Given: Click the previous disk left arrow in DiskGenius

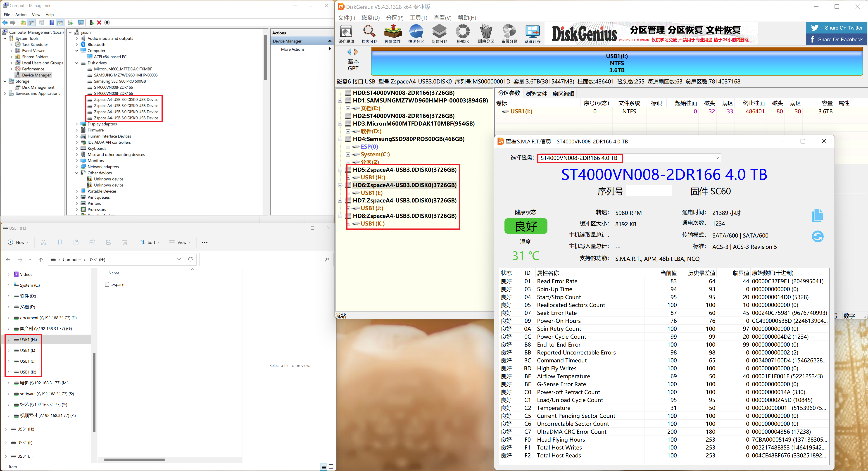Looking at the screenshot, I should [350, 52].
